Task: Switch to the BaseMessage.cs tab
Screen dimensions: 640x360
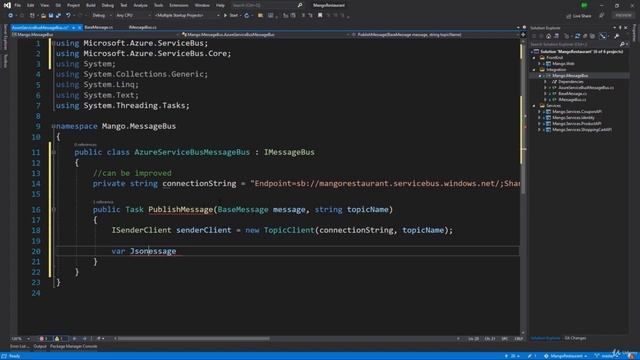Action: (x=99, y=27)
